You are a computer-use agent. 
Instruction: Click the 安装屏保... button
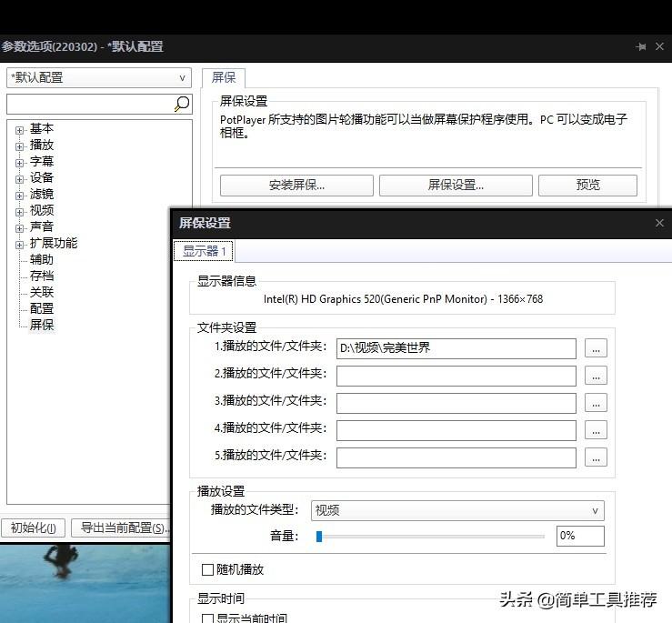tap(296, 186)
